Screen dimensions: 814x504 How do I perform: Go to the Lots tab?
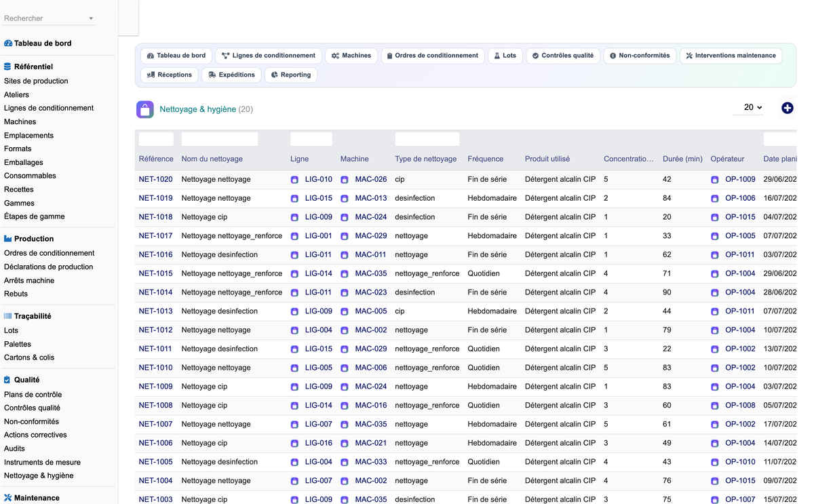click(x=505, y=56)
